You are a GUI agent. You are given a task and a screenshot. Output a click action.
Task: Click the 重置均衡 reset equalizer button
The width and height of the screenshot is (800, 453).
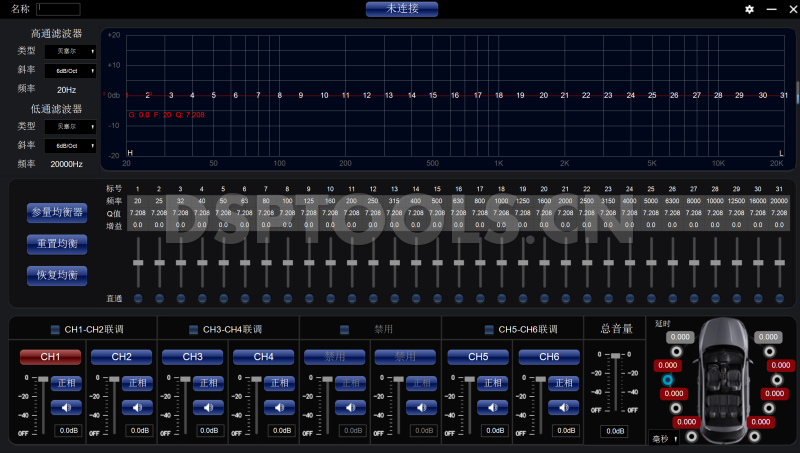coord(57,243)
